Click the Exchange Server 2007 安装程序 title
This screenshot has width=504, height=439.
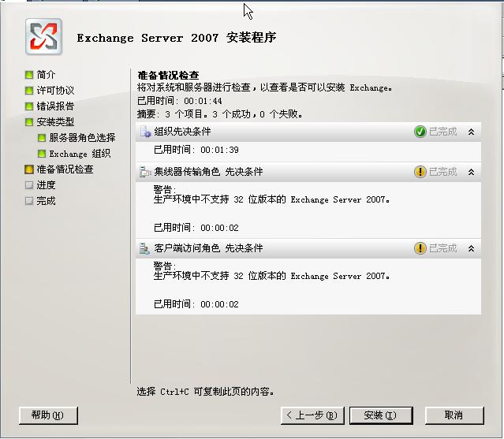177,38
